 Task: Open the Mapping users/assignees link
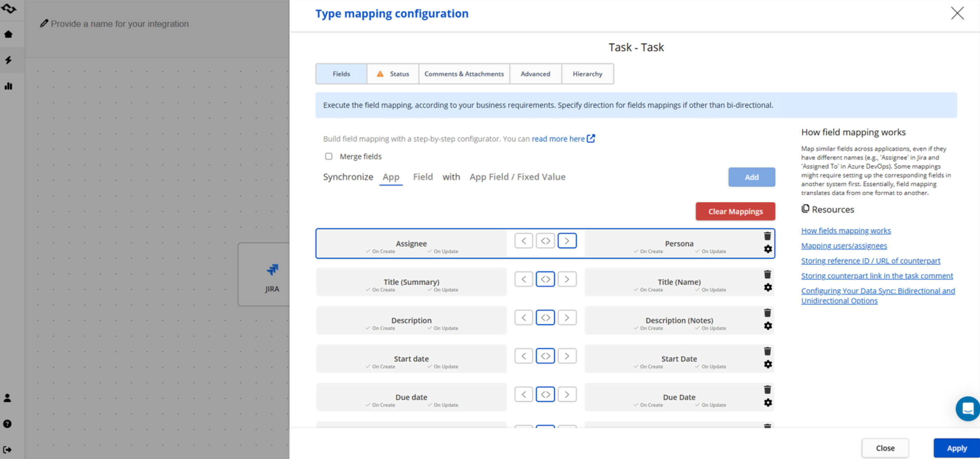(843, 246)
